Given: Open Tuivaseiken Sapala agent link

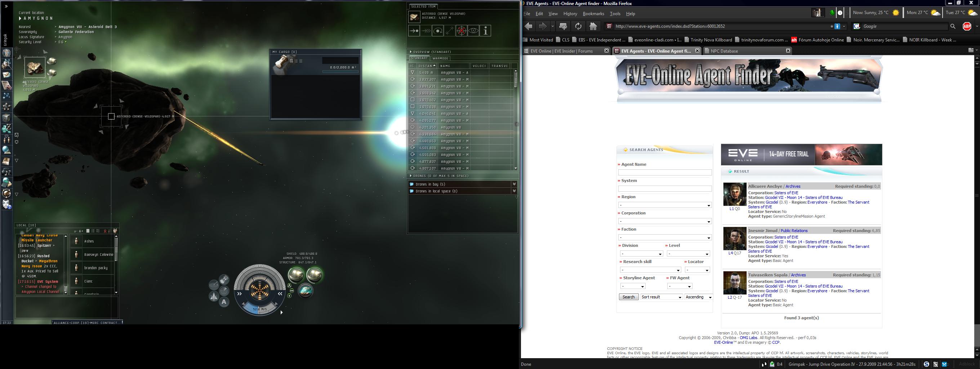Looking at the screenshot, I should [x=768, y=275].
